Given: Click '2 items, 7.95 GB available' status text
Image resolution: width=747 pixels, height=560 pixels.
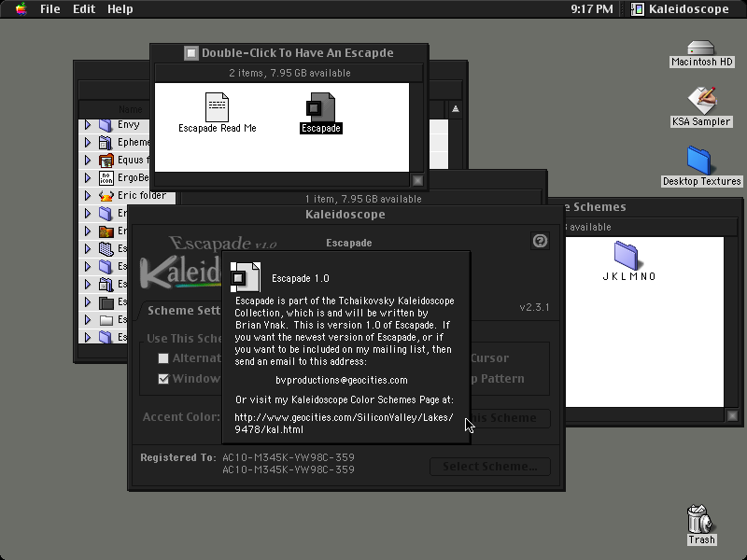Looking at the screenshot, I should (289, 73).
